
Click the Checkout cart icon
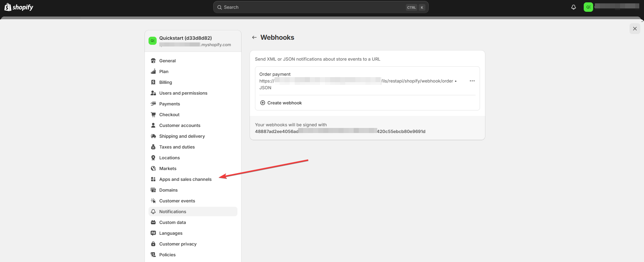pos(153,114)
